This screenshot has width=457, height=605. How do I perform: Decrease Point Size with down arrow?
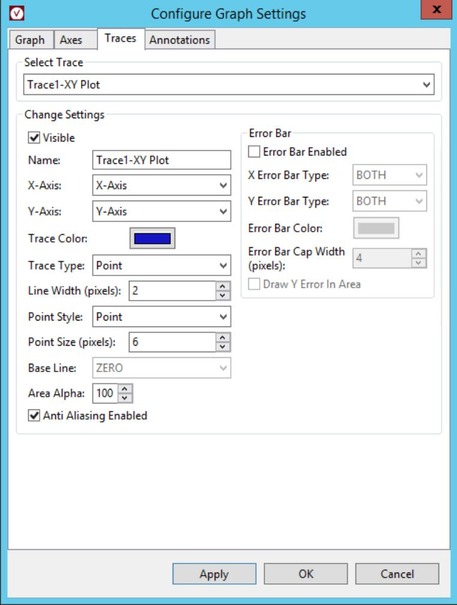pos(223,346)
